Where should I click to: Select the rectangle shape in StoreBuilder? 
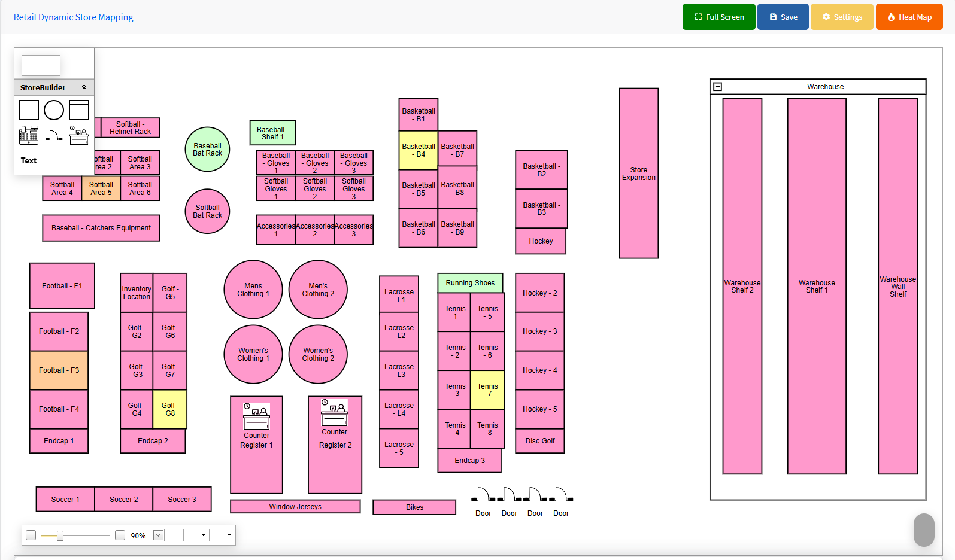[x=29, y=110]
